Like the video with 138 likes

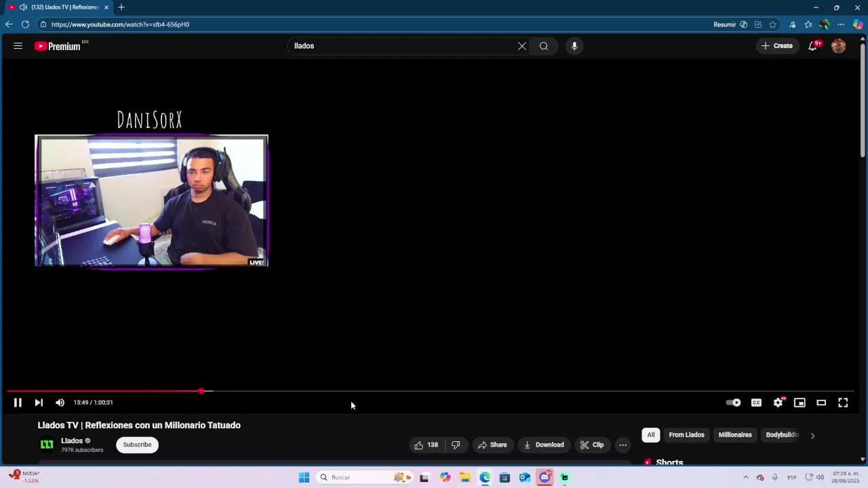click(x=426, y=445)
